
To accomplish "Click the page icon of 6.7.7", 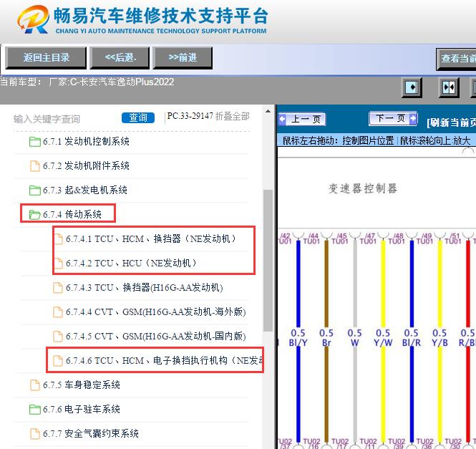I will click(x=35, y=433).
